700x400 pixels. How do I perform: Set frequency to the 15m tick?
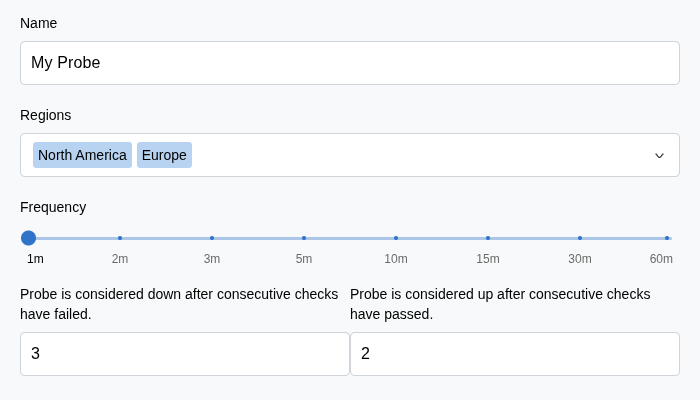(x=488, y=238)
